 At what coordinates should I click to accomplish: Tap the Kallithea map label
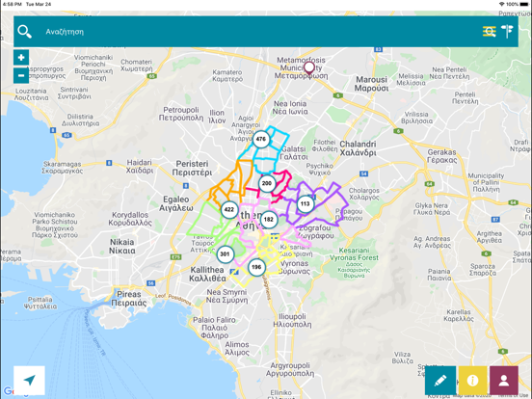point(207,274)
